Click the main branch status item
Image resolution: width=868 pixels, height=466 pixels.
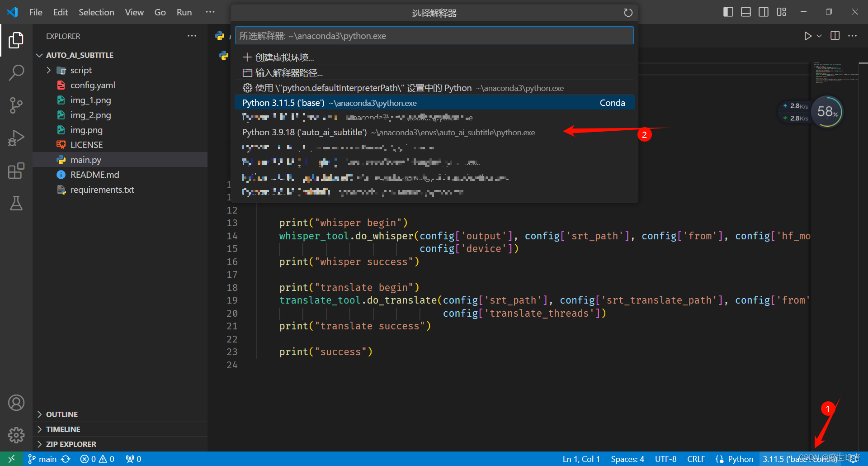click(42, 459)
